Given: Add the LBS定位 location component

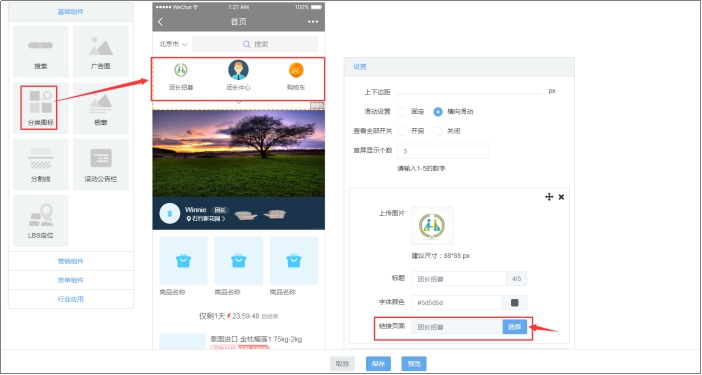Looking at the screenshot, I should click(x=41, y=221).
